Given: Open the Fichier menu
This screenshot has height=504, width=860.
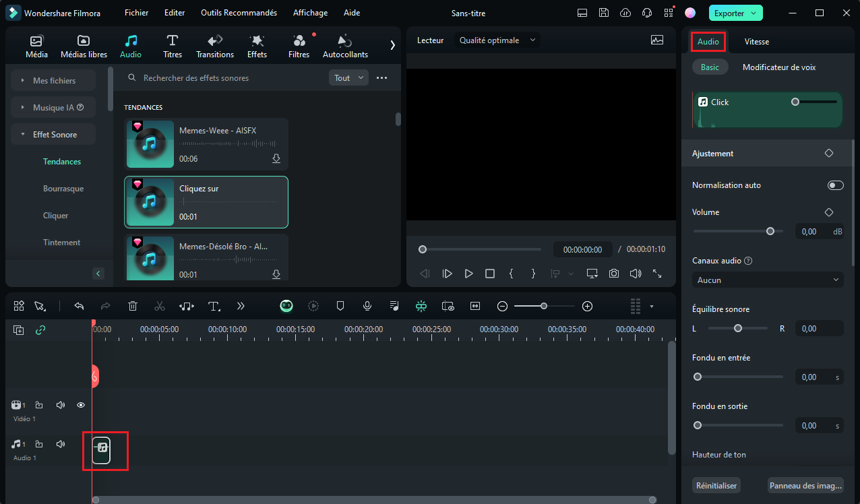Looking at the screenshot, I should 136,13.
